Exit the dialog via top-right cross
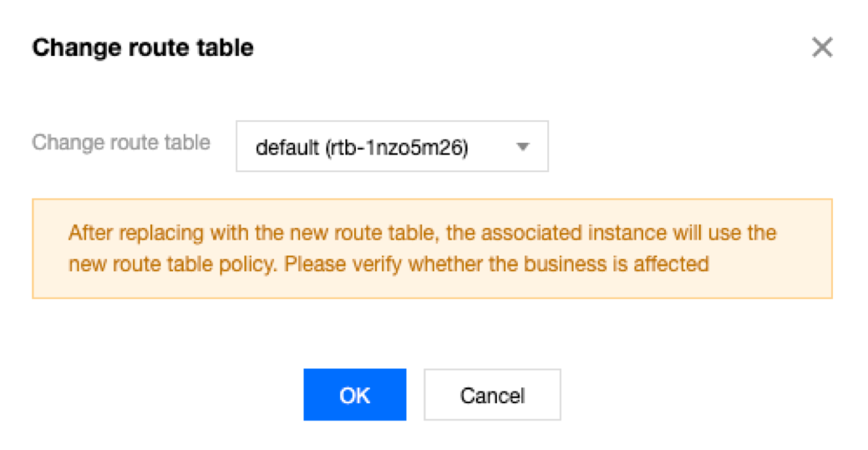Screen dimensions: 868x450 click(822, 47)
